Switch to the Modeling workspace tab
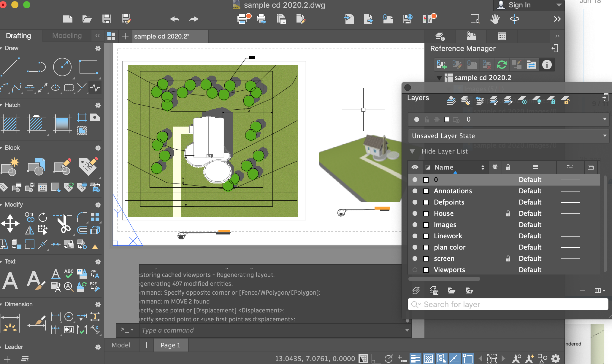Screen dimensions: 612x364 pos(67,36)
